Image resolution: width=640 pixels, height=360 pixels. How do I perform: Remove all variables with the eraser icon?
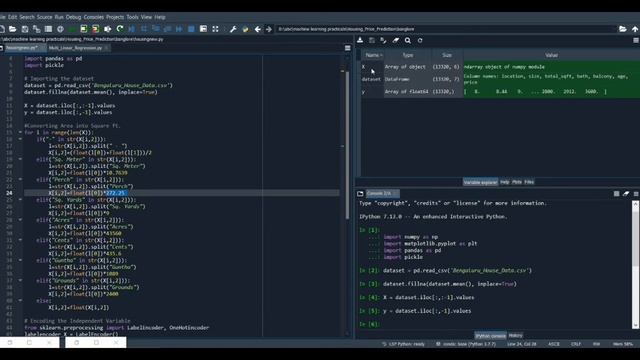tap(396, 40)
